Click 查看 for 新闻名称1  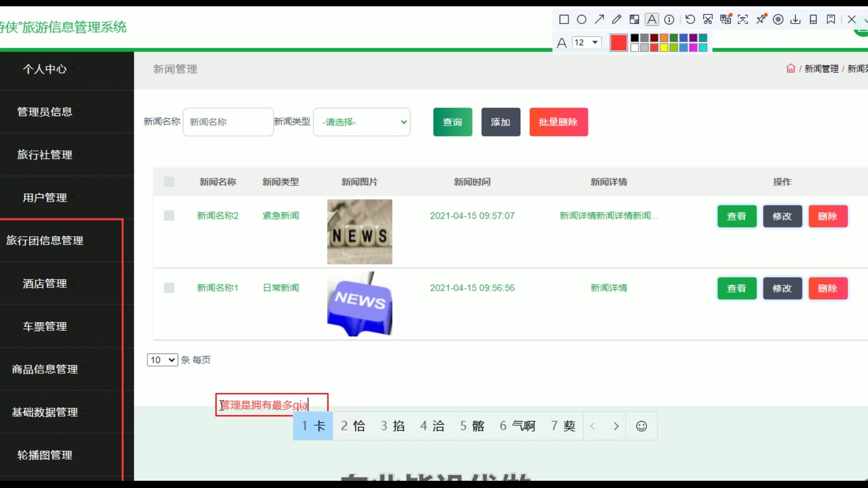[x=737, y=288]
